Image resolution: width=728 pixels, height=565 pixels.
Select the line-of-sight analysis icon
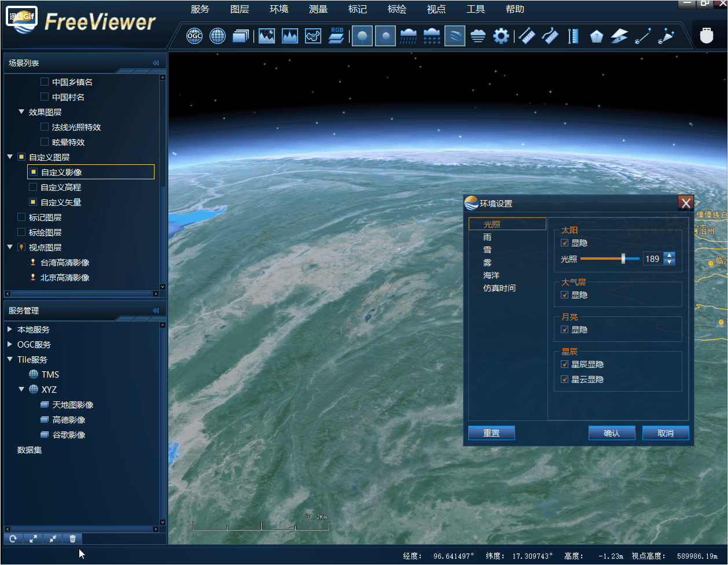(x=642, y=36)
